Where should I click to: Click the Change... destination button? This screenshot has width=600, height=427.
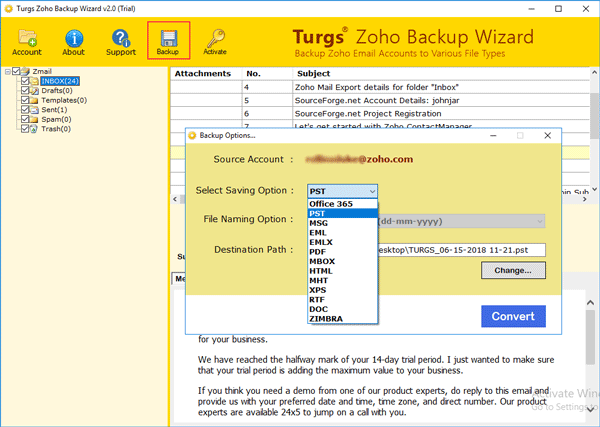[513, 271]
